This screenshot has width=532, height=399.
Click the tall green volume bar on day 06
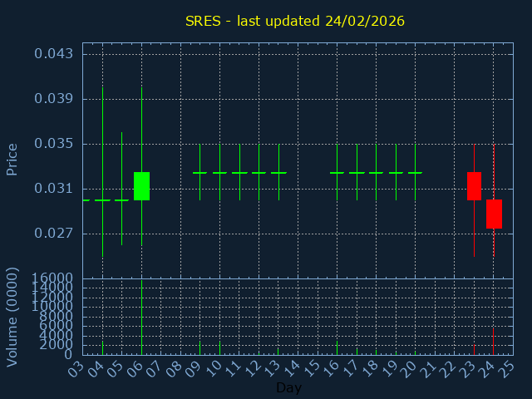(x=141, y=320)
